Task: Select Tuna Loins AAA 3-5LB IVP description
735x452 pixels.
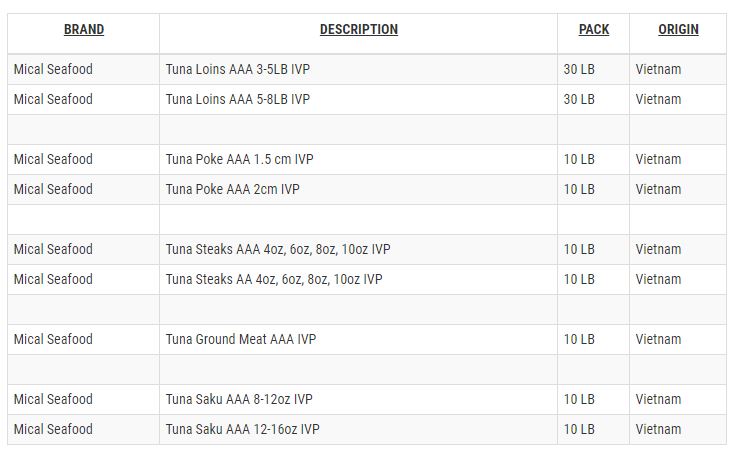Action: tap(238, 69)
